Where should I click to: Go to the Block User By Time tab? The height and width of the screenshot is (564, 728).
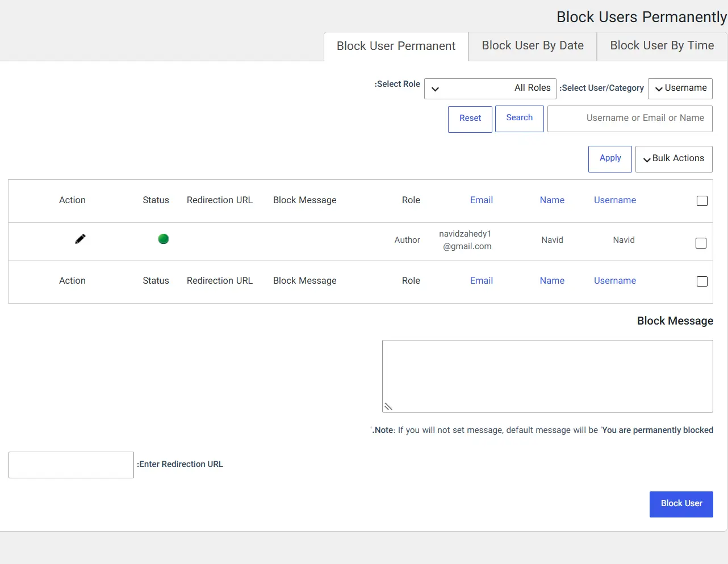662,46
